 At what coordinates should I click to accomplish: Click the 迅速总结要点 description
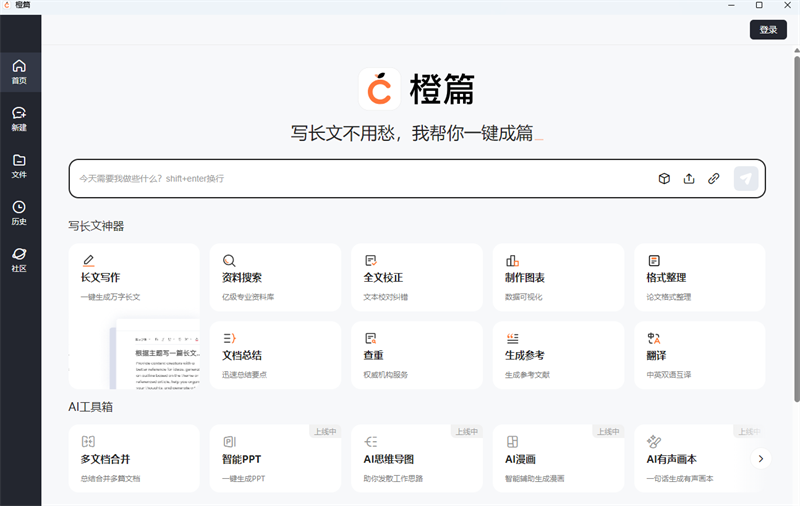point(244,374)
